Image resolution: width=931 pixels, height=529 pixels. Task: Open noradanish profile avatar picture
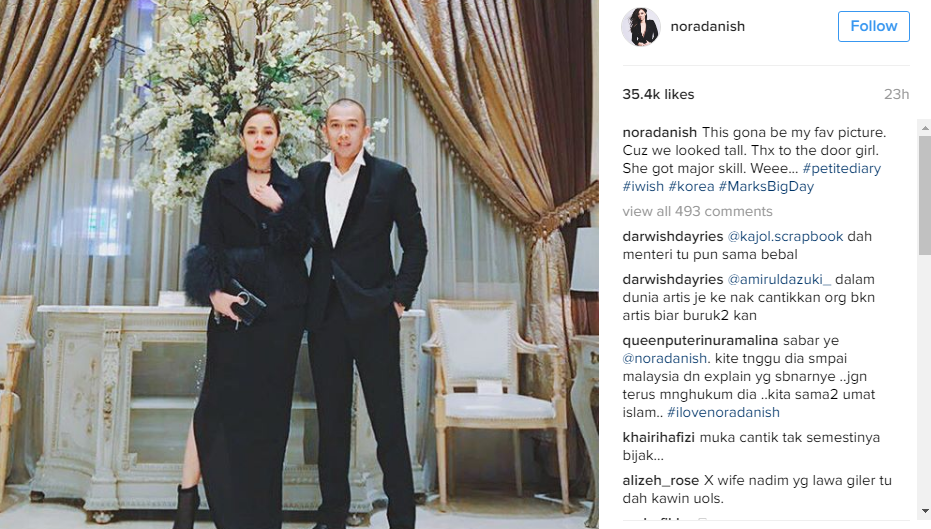[x=641, y=27]
